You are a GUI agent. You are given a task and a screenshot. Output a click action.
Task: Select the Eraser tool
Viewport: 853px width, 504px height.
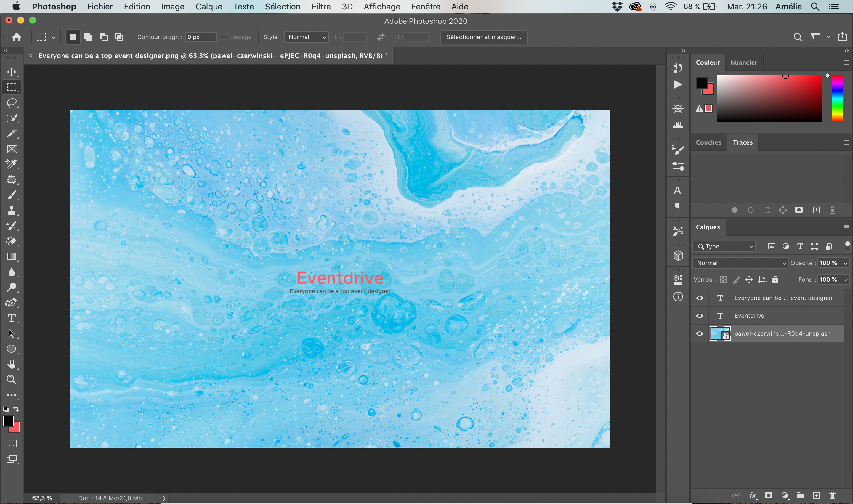pos(12,241)
